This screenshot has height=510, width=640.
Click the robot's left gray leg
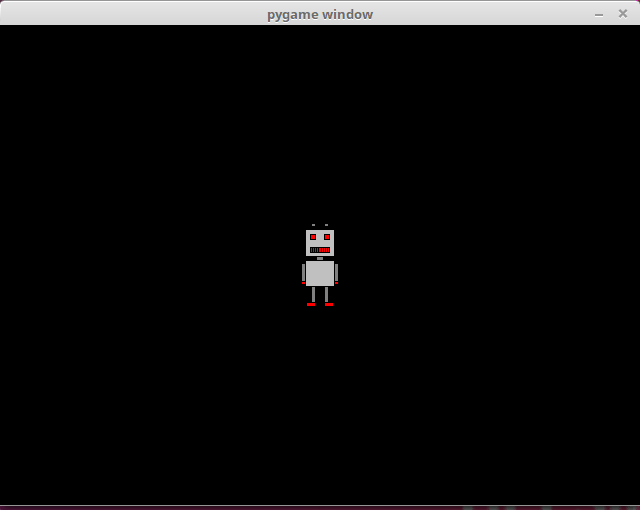click(x=313, y=294)
